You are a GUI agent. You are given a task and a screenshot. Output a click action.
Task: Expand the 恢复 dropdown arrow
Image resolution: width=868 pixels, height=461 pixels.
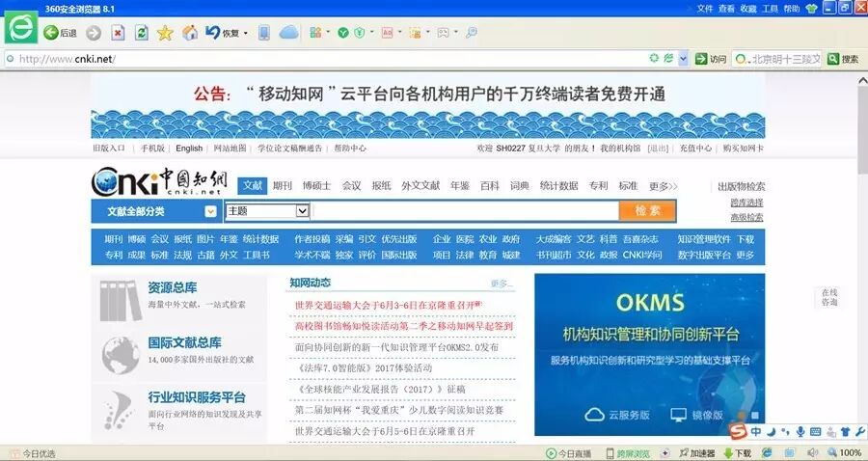pos(245,33)
